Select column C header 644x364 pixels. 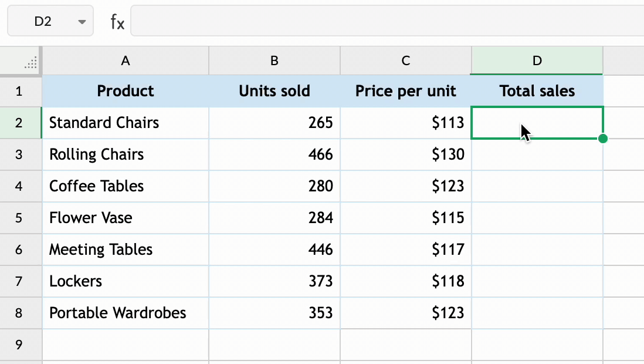pos(406,60)
